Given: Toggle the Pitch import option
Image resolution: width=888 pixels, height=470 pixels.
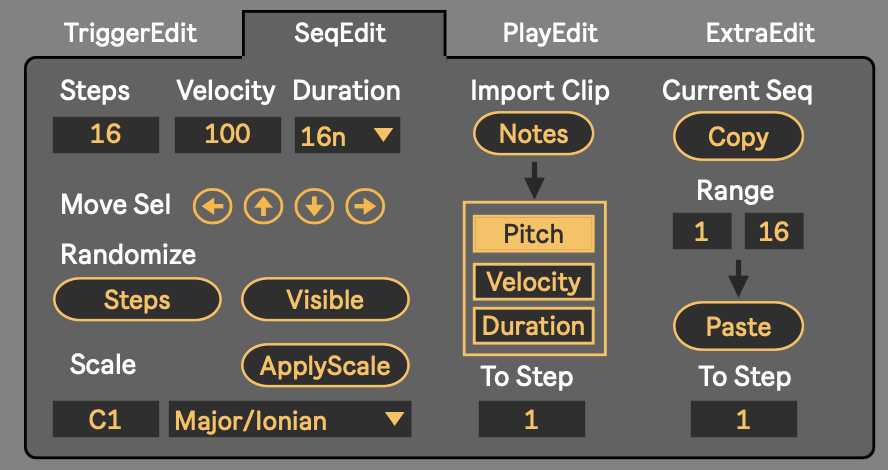Looking at the screenshot, I should coord(534,235).
